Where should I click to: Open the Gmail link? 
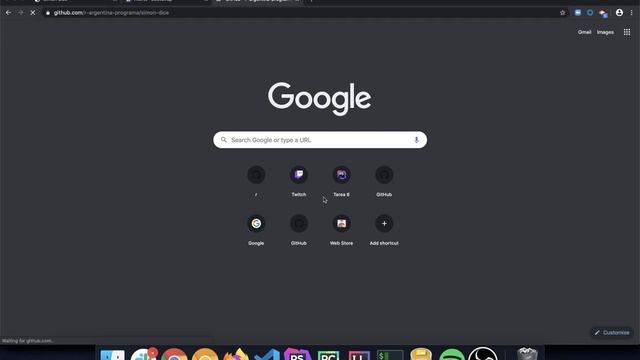584,32
